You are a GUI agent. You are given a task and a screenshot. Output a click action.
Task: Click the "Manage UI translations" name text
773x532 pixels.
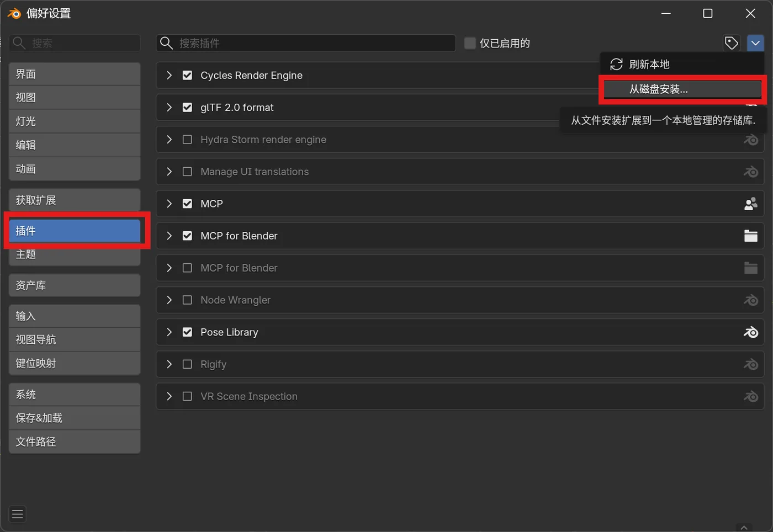coord(255,172)
